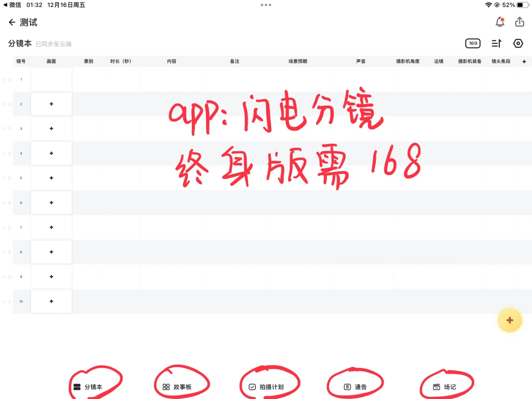The width and height of the screenshot is (532, 399).
Task: Tap the share/export icon
Action: point(519,22)
